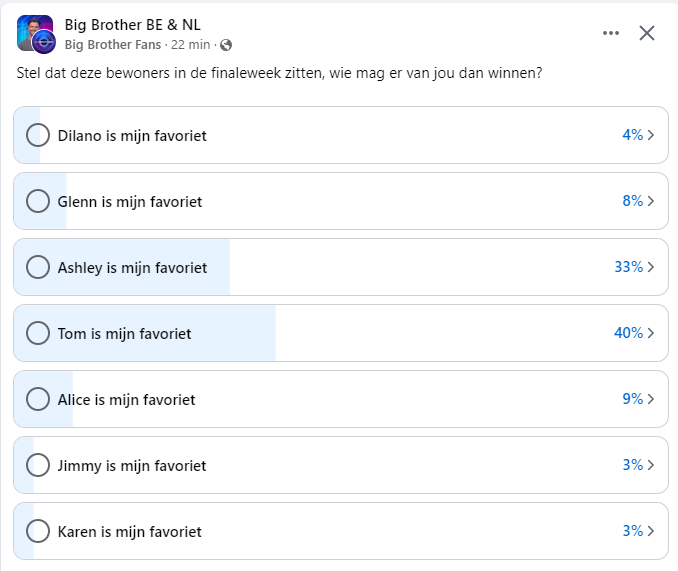The image size is (678, 571).
Task: Pick Alice's radio button in the poll
Action: (38, 399)
